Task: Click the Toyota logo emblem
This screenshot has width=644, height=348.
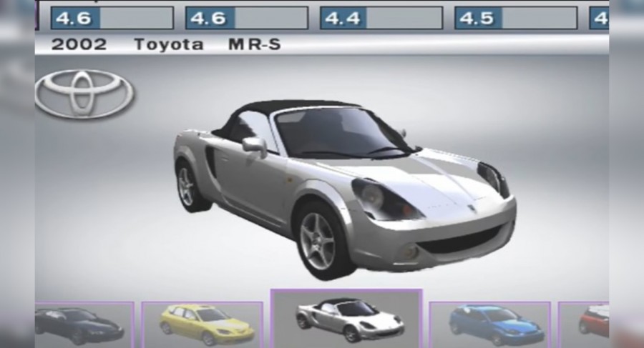Action: coord(84,94)
